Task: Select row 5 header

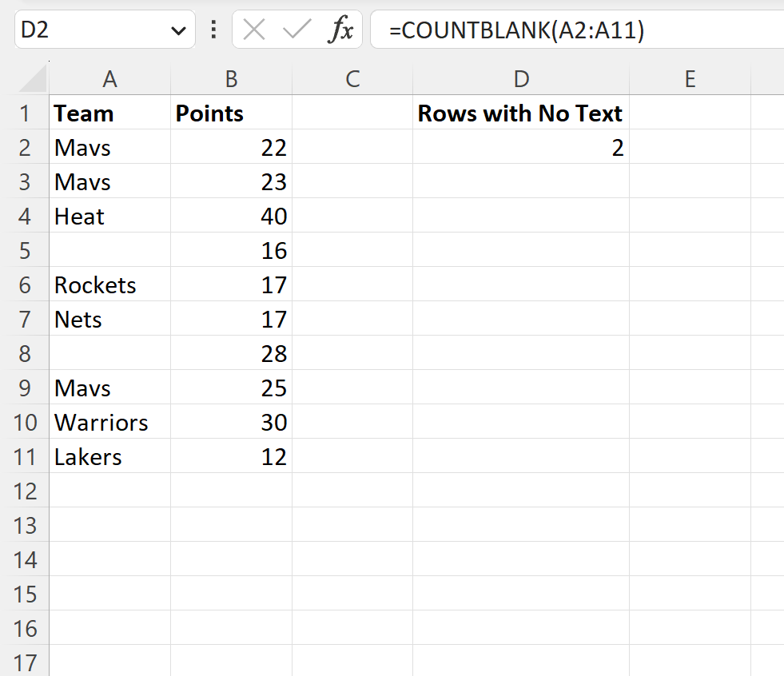Action: click(x=25, y=251)
